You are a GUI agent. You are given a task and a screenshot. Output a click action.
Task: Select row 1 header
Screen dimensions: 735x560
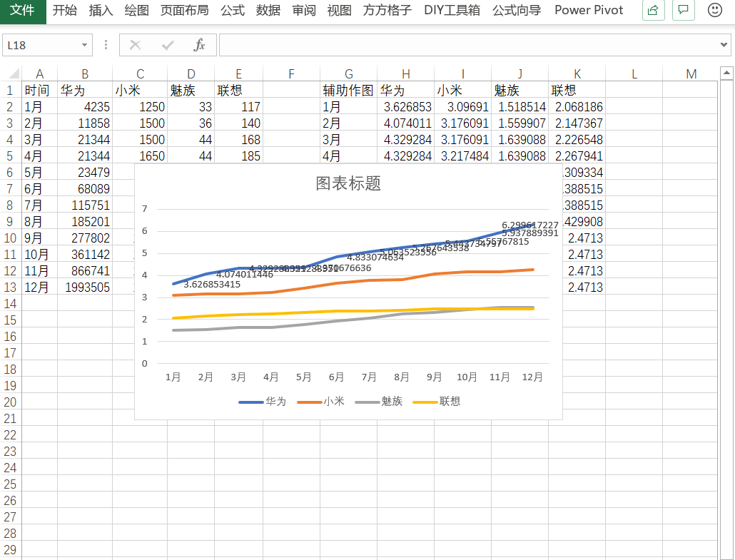[10, 90]
